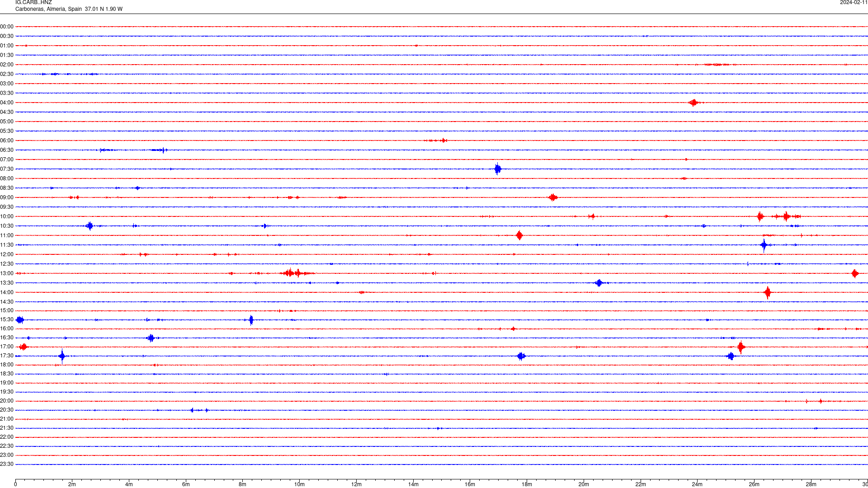This screenshot has width=868, height=488.
Task: Click the 12m tick on time axis
Action: (x=356, y=484)
